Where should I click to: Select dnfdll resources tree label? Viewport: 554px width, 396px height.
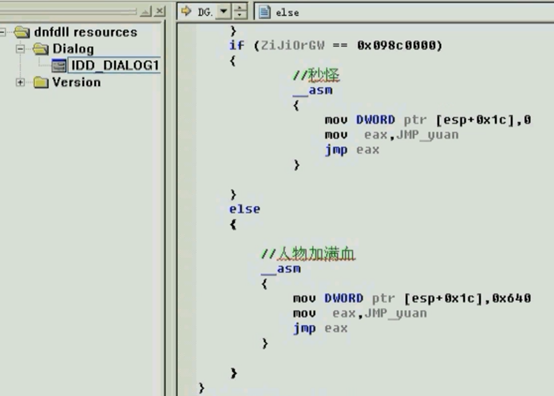86,32
